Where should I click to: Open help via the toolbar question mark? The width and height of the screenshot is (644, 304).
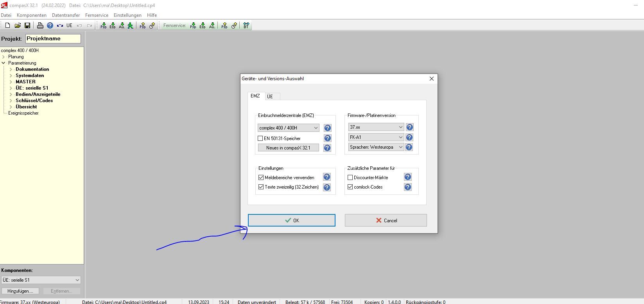coord(50,25)
